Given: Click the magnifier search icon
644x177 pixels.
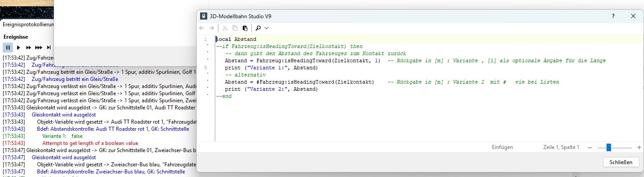Looking at the screenshot, I should (x=258, y=28).
